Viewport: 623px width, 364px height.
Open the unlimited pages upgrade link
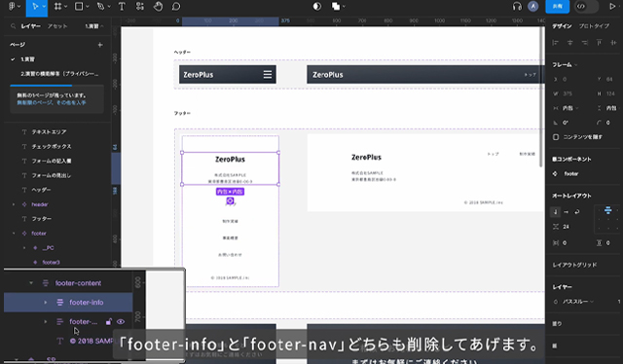coord(52,102)
